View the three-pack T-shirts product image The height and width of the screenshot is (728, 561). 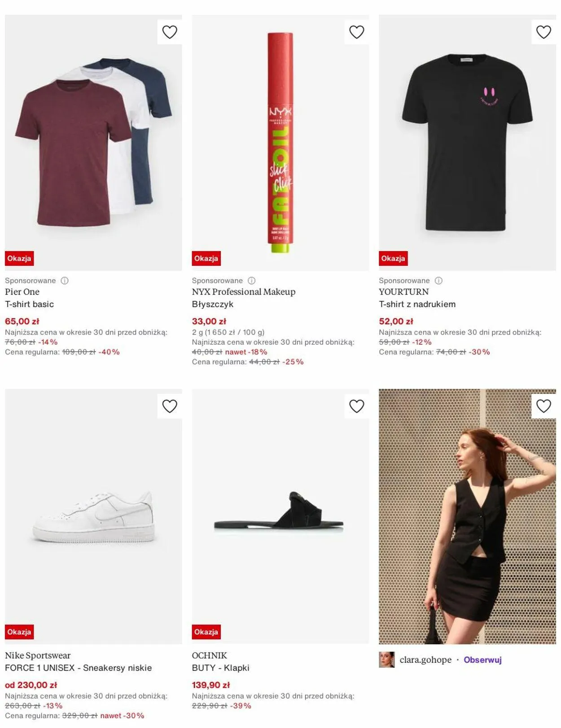coord(93,143)
